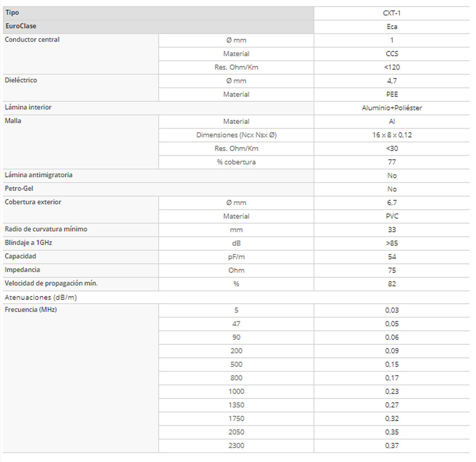476x462 pixels.
Task: Click the % cobertura cell
Action: tap(236, 162)
